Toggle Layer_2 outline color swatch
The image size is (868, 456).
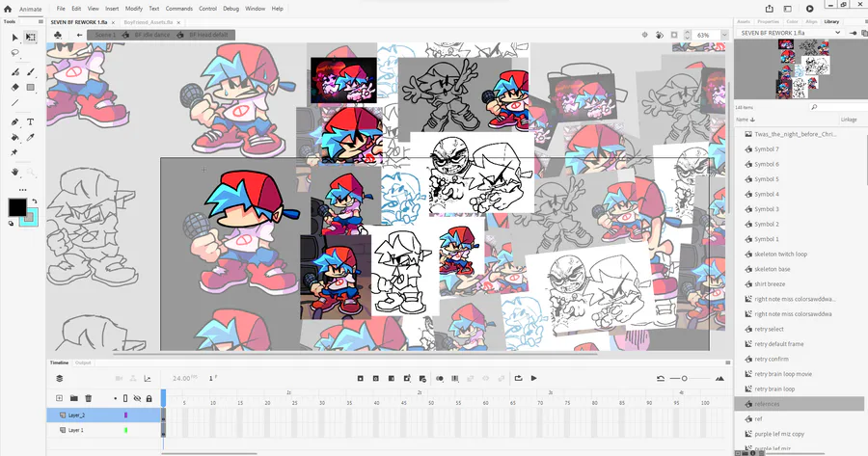(126, 416)
